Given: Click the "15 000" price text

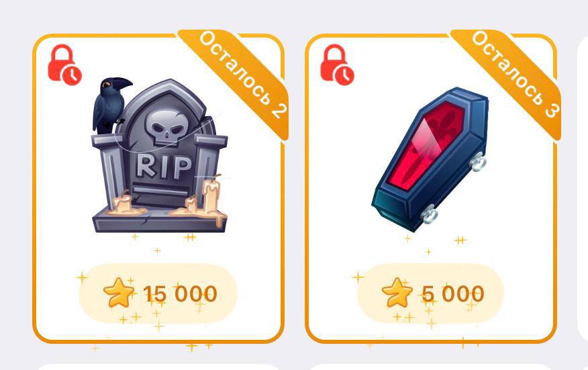Looking at the screenshot, I should [x=180, y=294].
